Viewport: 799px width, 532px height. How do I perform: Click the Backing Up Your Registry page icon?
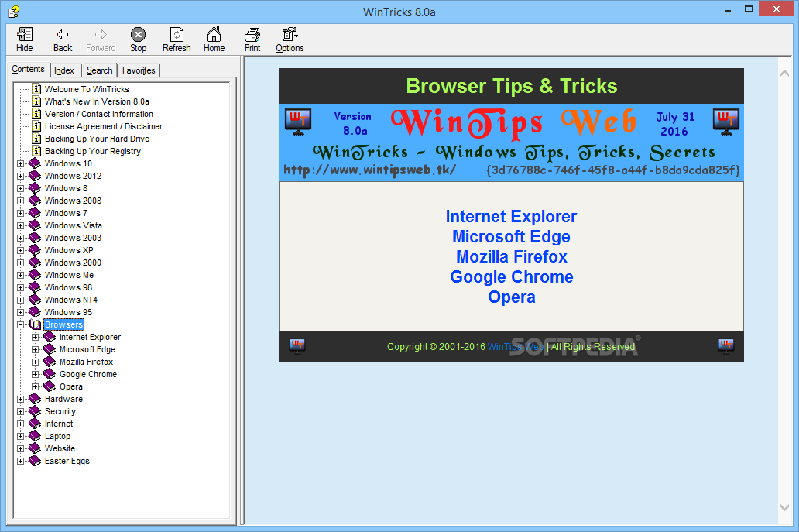[x=36, y=151]
